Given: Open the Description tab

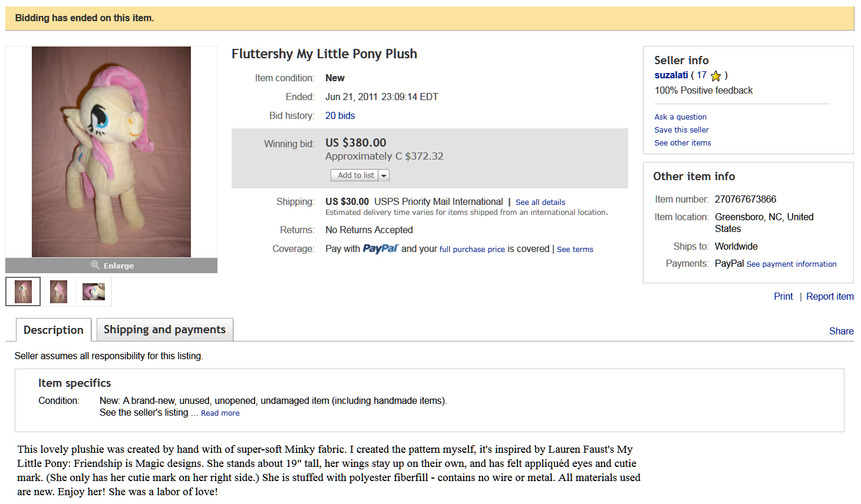Looking at the screenshot, I should (x=54, y=330).
